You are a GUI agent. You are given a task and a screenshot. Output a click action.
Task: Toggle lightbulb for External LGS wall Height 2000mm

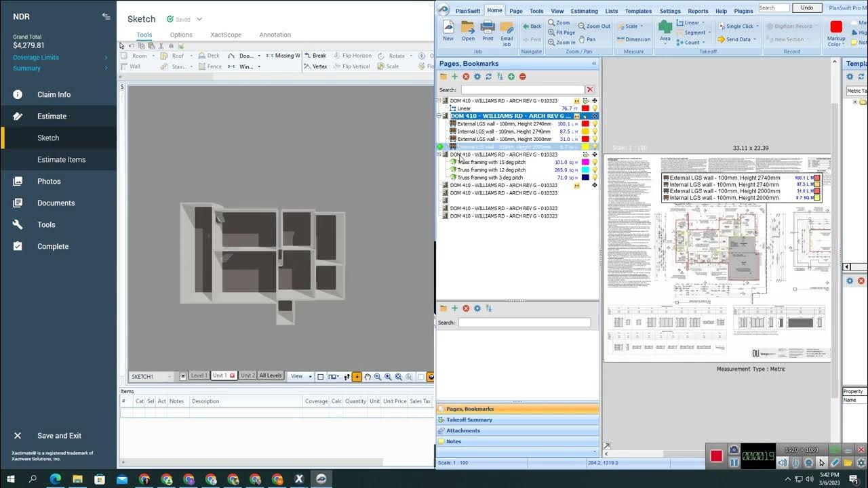[595, 139]
